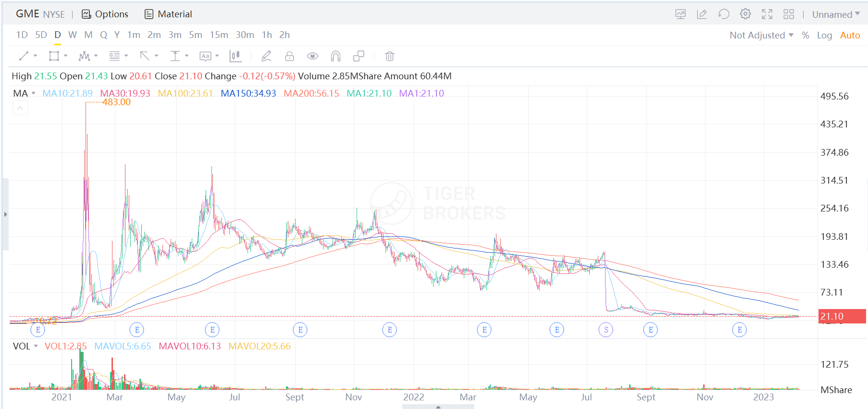868x409 pixels.
Task: Collapse the MA indicator legend with the chevron
Action: [20, 108]
